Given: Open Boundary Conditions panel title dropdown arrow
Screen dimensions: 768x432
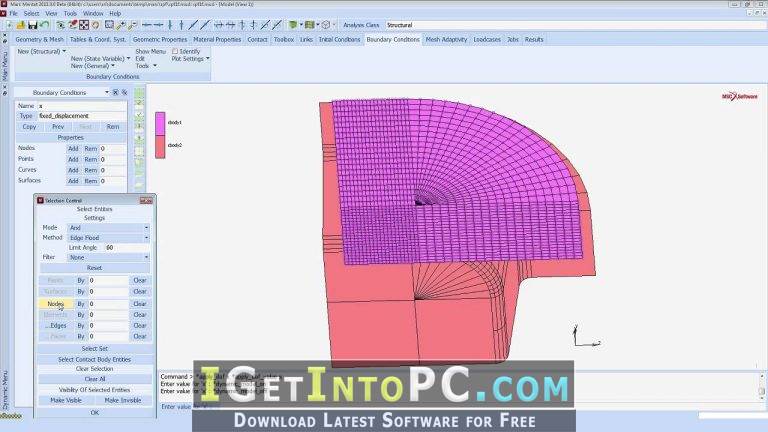Looking at the screenshot, I should click(x=107, y=92).
